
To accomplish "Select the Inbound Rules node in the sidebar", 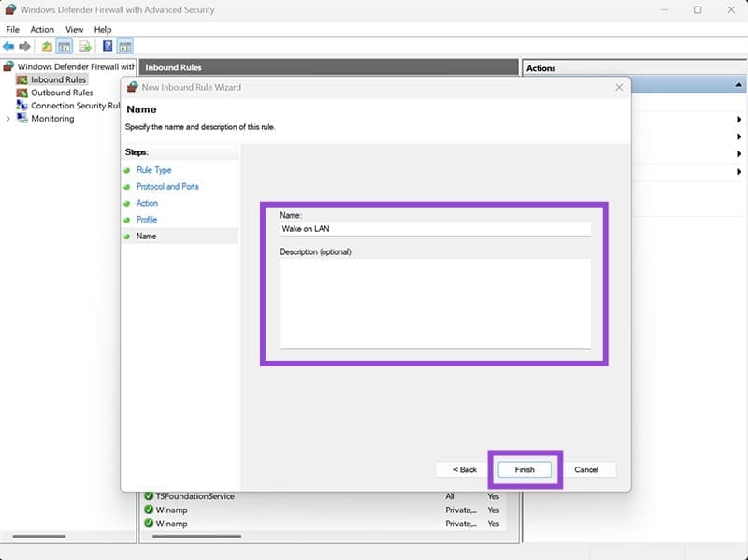I will 56,79.
